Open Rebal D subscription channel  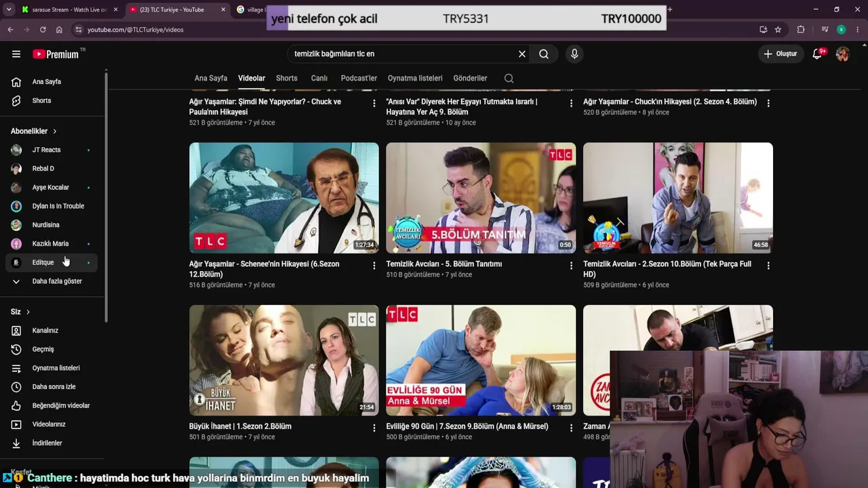[53, 169]
